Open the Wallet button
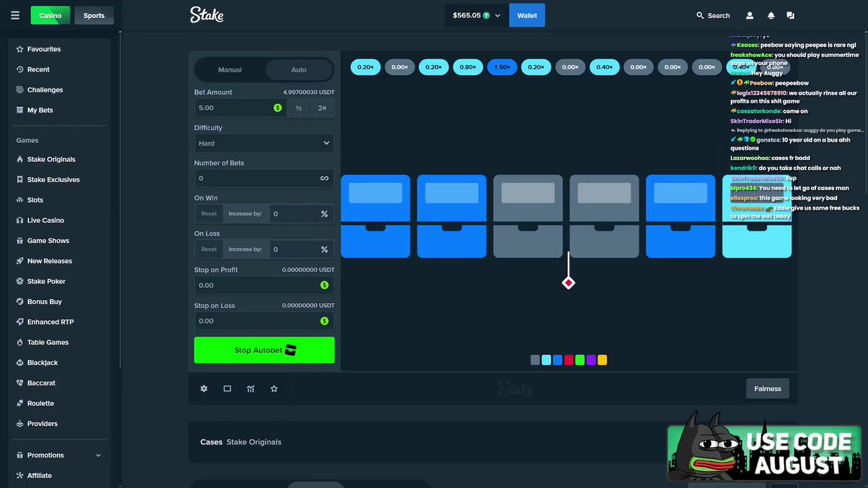868x488 pixels. tap(527, 15)
